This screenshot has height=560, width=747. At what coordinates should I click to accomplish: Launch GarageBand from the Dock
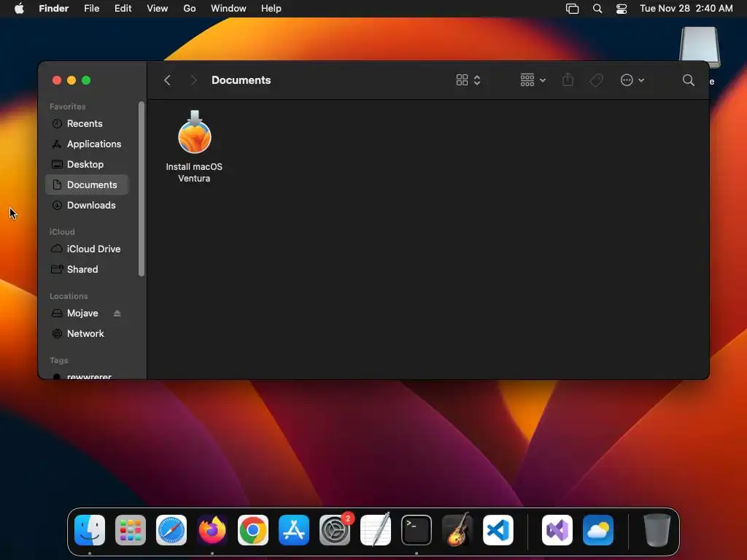(457, 529)
